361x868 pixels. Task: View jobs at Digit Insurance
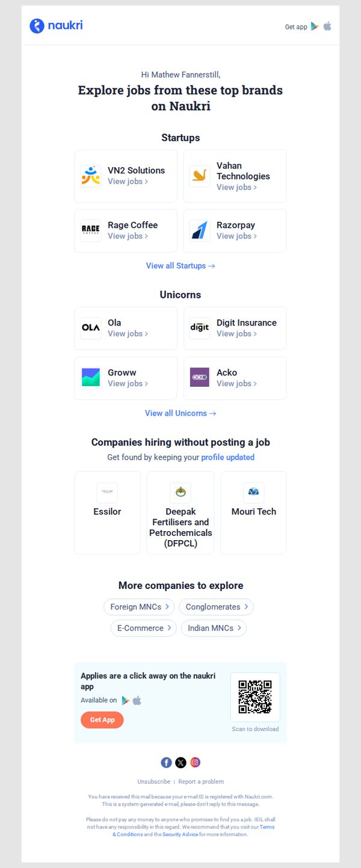(x=236, y=333)
